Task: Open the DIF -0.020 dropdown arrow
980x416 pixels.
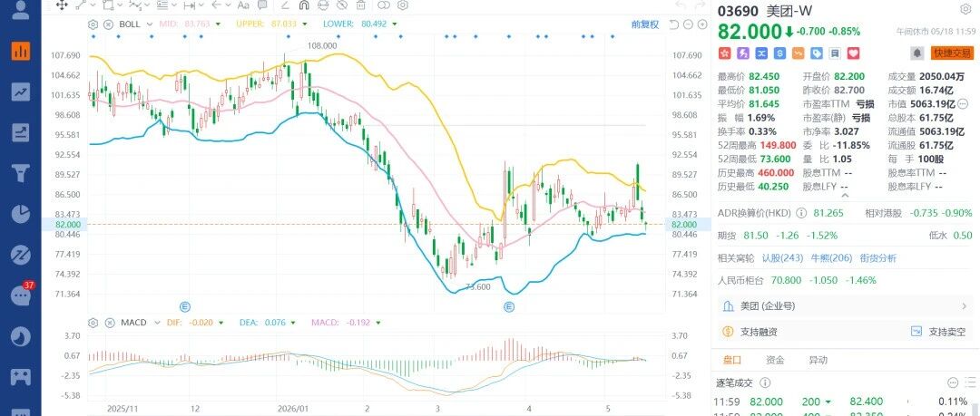Action: (222, 323)
